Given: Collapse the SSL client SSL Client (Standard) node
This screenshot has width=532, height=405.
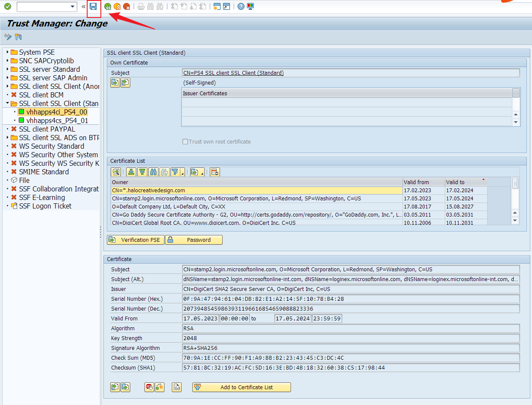Looking at the screenshot, I should [7, 103].
